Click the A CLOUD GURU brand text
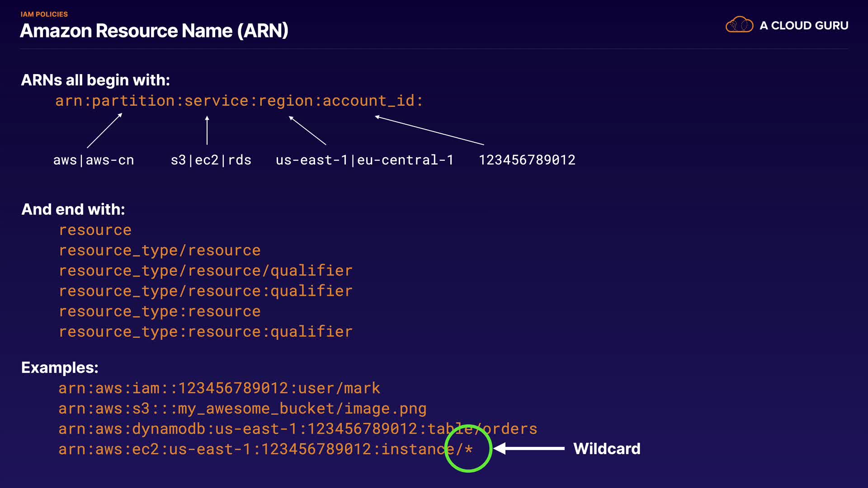The height and width of the screenshot is (488, 868). (x=804, y=26)
